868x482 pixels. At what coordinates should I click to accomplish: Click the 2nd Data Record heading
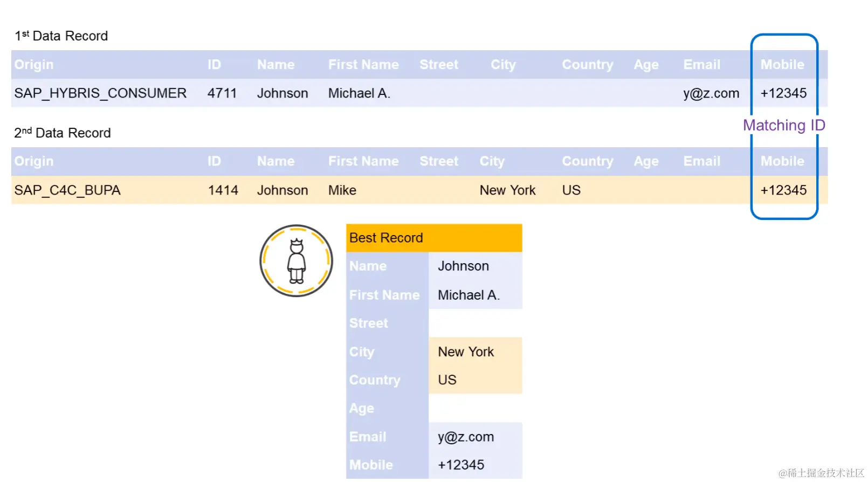click(x=62, y=133)
